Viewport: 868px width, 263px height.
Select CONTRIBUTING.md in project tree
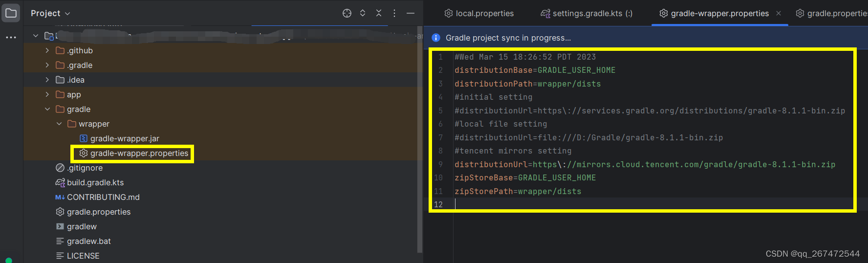[x=103, y=197]
